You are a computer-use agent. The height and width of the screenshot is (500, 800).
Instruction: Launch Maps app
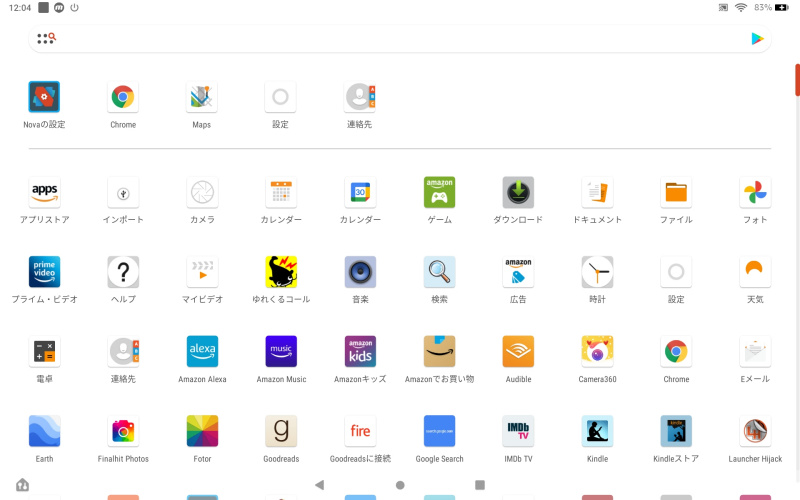(202, 97)
